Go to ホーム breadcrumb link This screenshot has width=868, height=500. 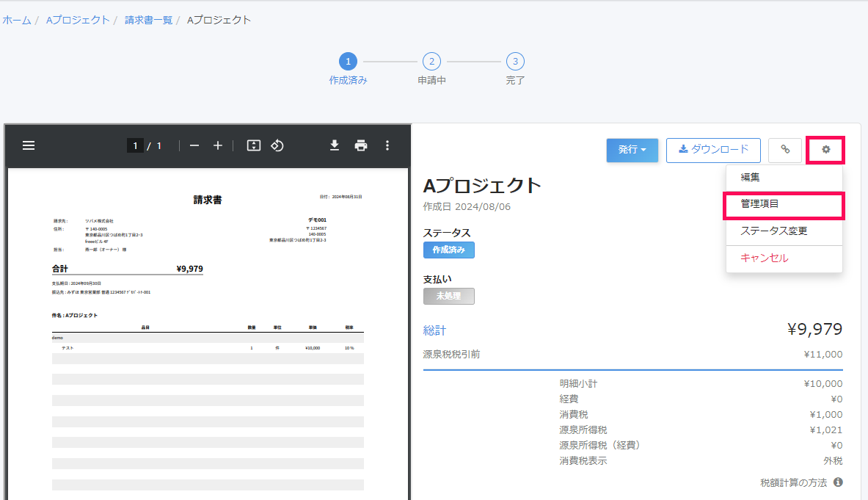16,20
